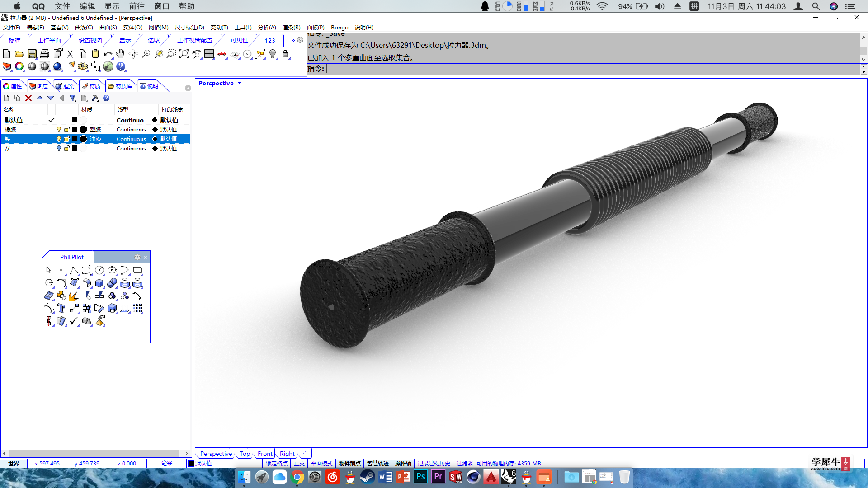Switch to Top viewport tab
Viewport: 868px width, 488px height.
pos(245,454)
